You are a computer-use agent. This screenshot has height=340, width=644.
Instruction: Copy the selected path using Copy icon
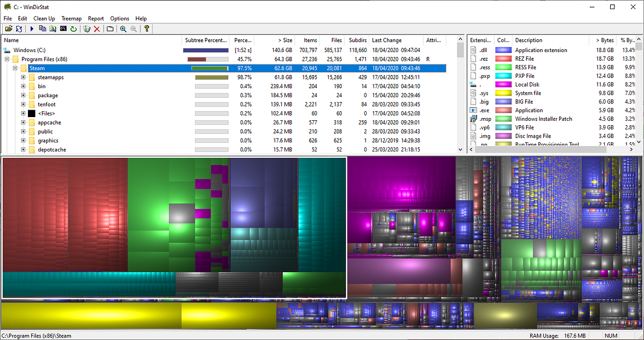click(42, 28)
